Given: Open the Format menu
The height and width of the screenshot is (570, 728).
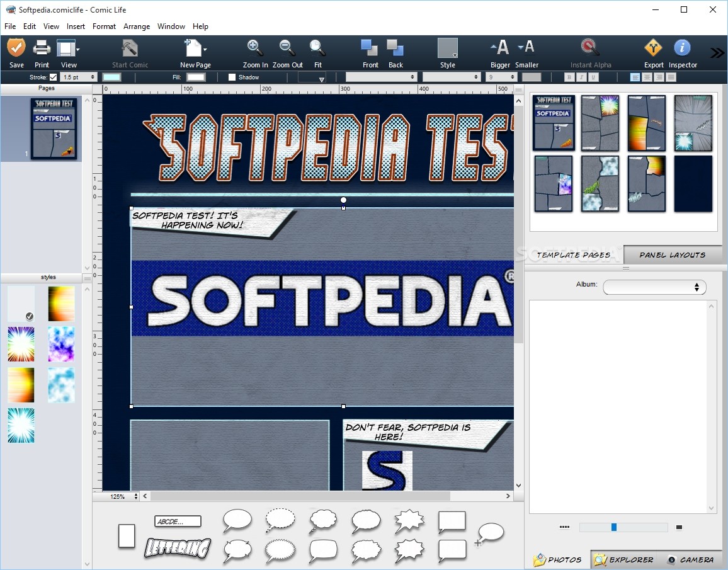Looking at the screenshot, I should tap(104, 26).
